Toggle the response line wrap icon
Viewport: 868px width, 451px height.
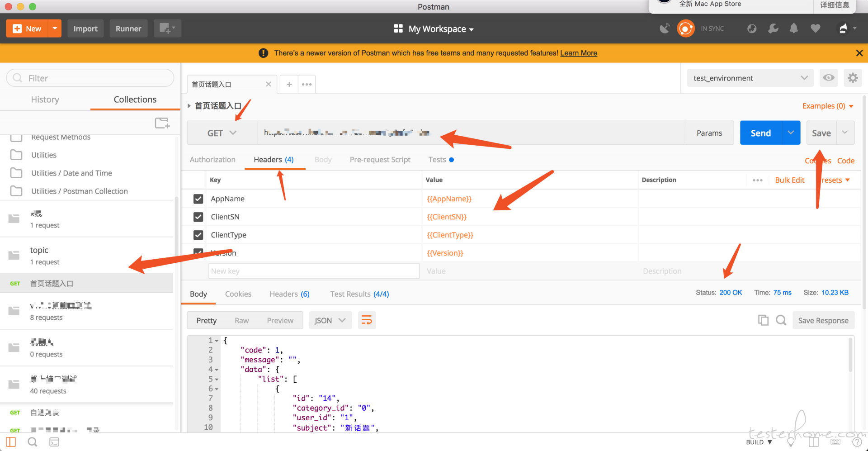(367, 320)
